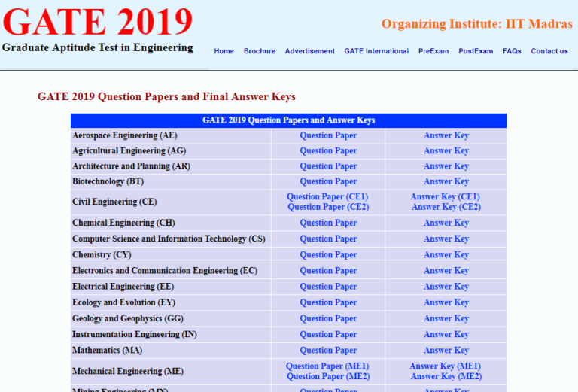Open Biotechnology (BT) Question Paper
This screenshot has width=578, height=392.
(x=328, y=181)
